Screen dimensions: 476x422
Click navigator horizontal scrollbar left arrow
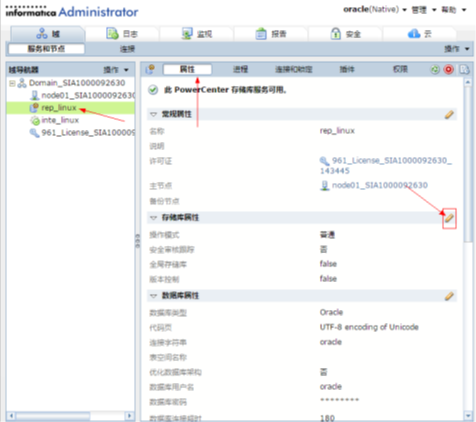tap(11, 416)
